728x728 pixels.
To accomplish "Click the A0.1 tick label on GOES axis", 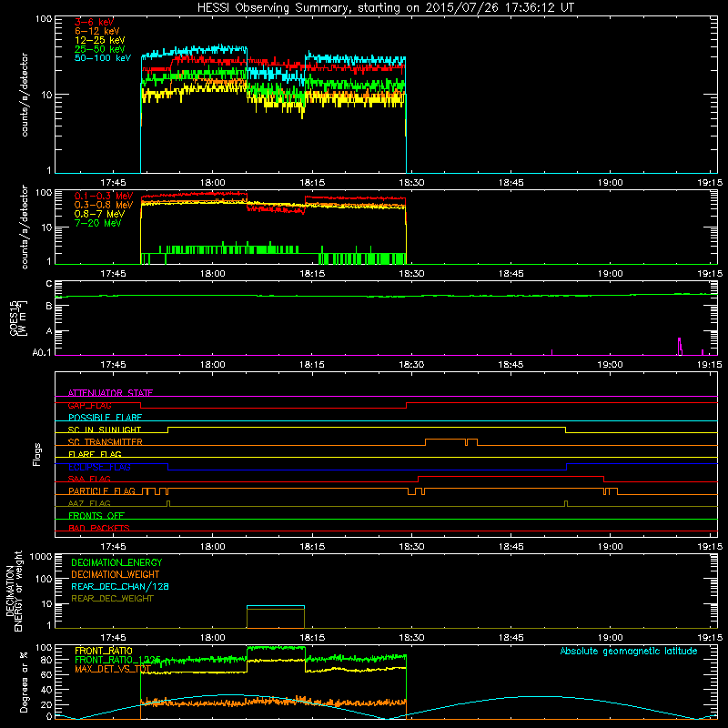I will pyautogui.click(x=42, y=353).
